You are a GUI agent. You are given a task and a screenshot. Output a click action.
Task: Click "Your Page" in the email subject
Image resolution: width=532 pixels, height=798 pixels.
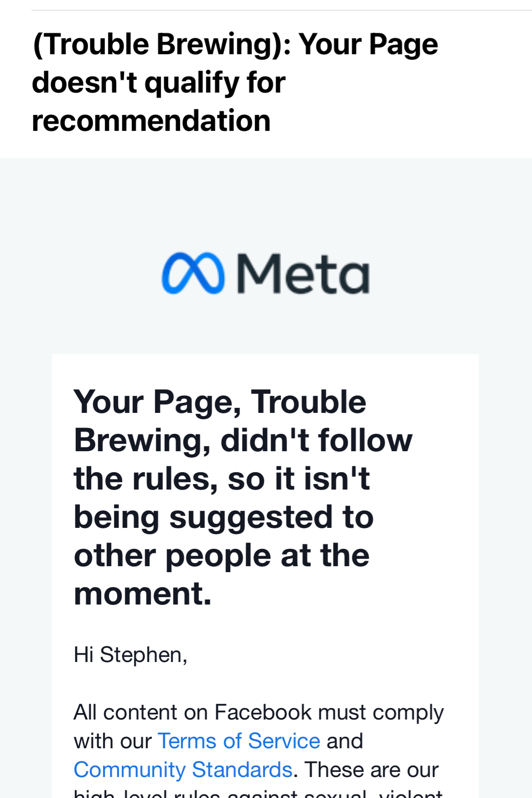[x=368, y=44]
